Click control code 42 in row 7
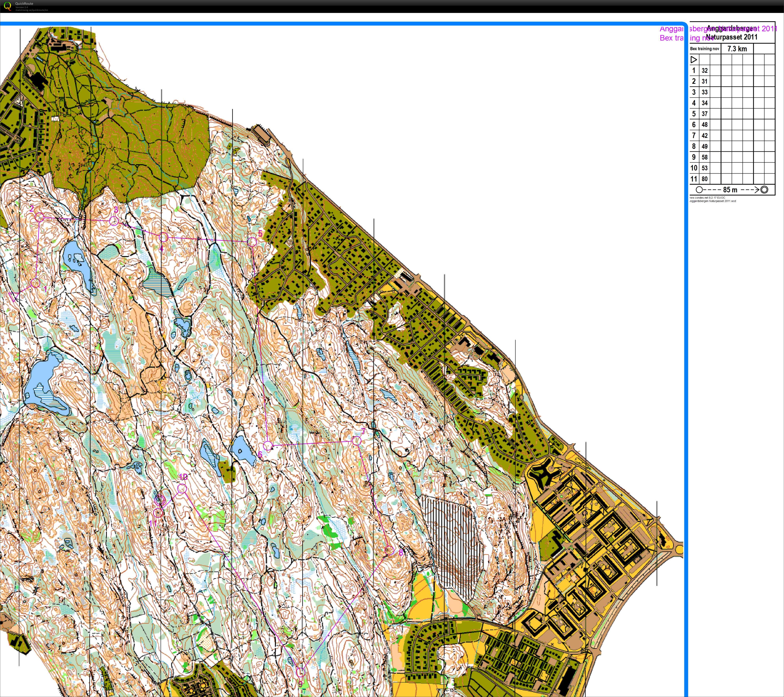The width and height of the screenshot is (784, 697). 705,135
